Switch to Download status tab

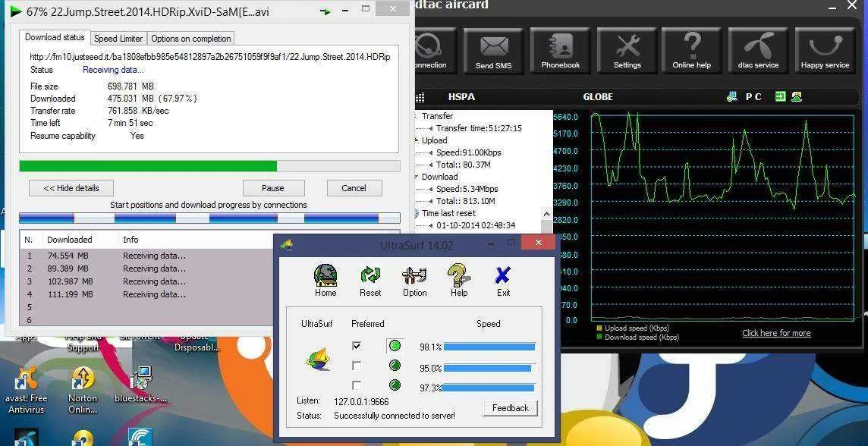pos(55,38)
